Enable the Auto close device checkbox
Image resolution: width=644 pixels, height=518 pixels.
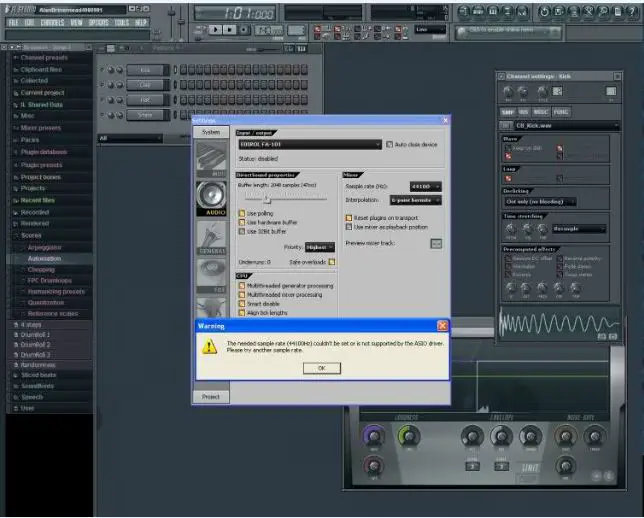pyautogui.click(x=389, y=144)
